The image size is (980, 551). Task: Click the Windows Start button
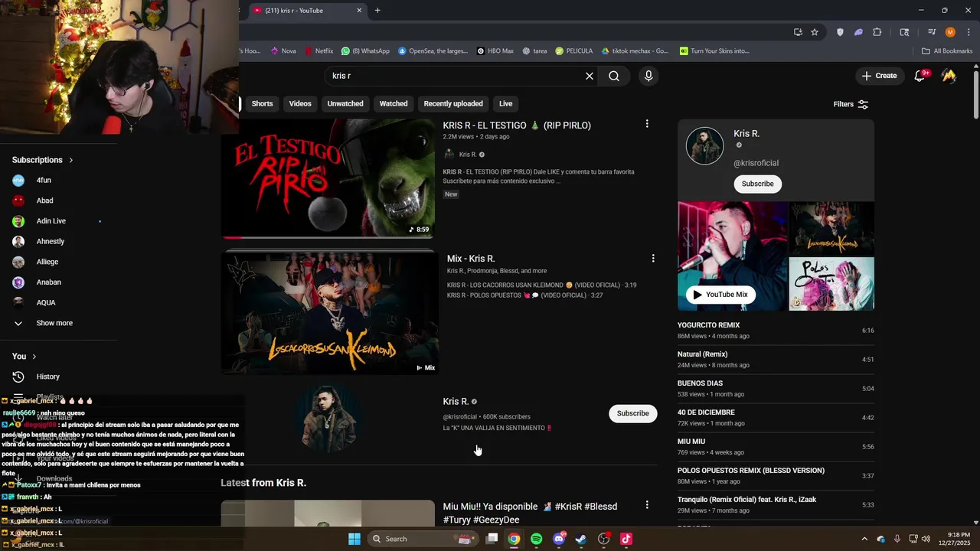[354, 539]
